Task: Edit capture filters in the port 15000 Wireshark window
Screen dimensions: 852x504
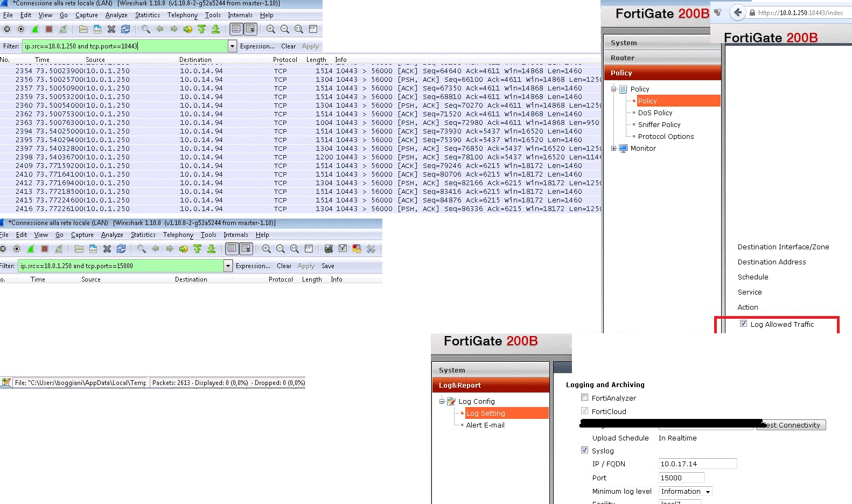Action: click(329, 249)
